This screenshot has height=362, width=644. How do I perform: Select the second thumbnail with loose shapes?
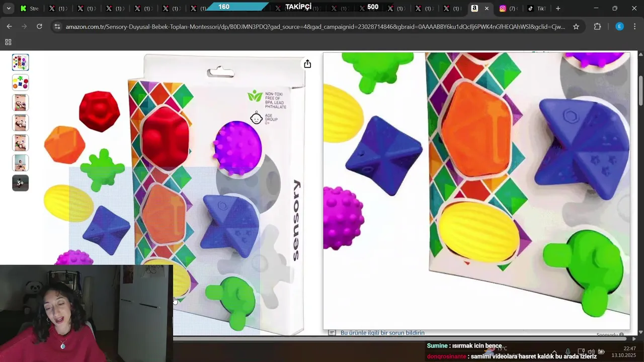point(21,82)
